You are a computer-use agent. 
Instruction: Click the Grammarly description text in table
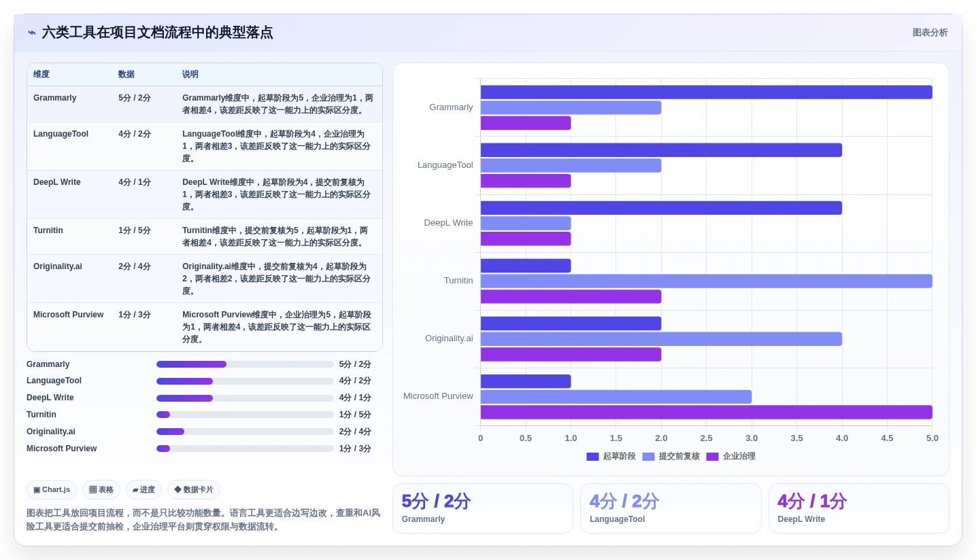[277, 104]
